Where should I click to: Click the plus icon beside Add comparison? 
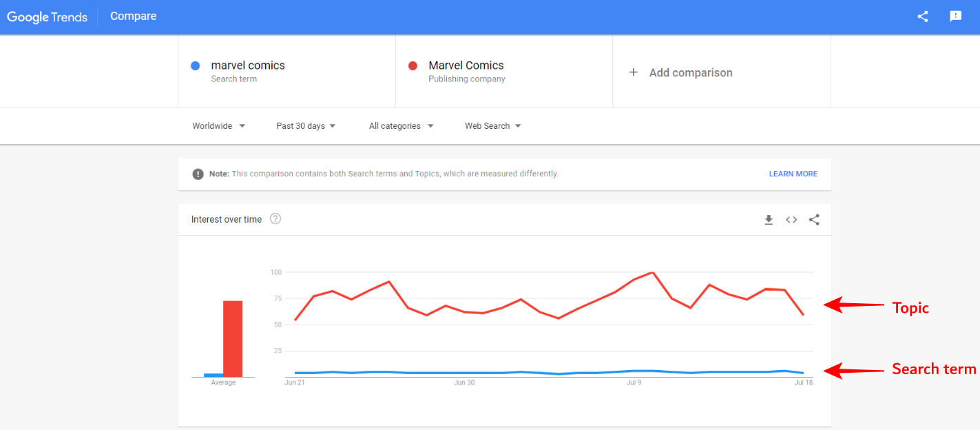(634, 72)
